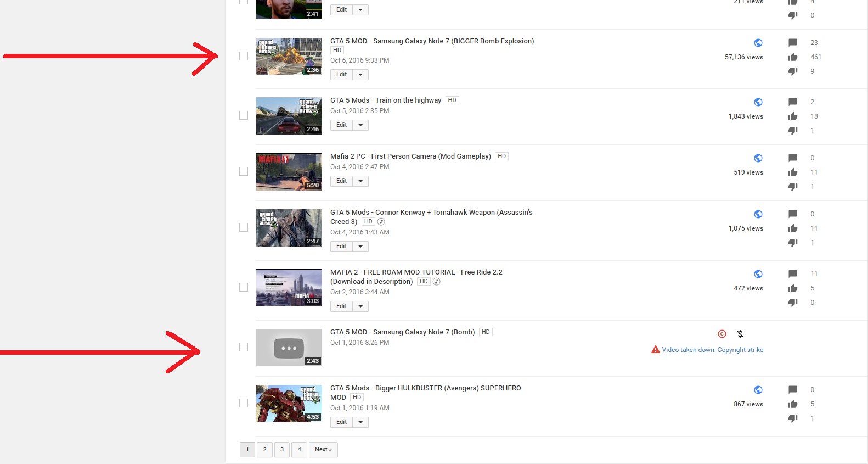The image size is (868, 464).
Task: Go to page 3 of the video list
Action: pyautogui.click(x=282, y=450)
